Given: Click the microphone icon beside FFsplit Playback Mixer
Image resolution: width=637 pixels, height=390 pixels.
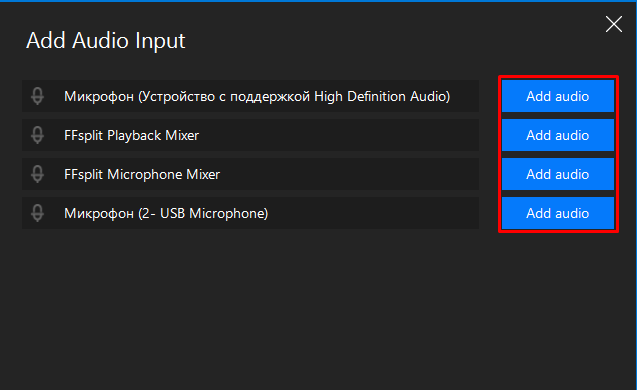Looking at the screenshot, I should pos(37,135).
